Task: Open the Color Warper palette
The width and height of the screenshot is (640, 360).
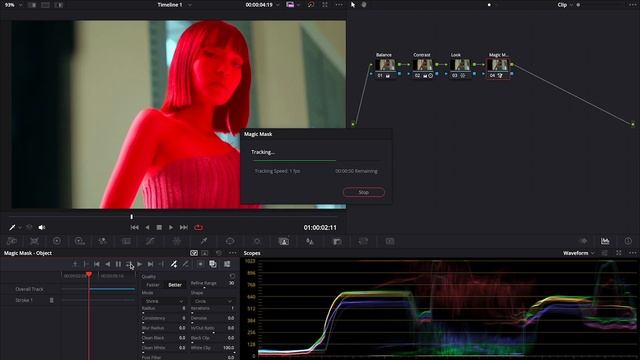Action: click(176, 241)
